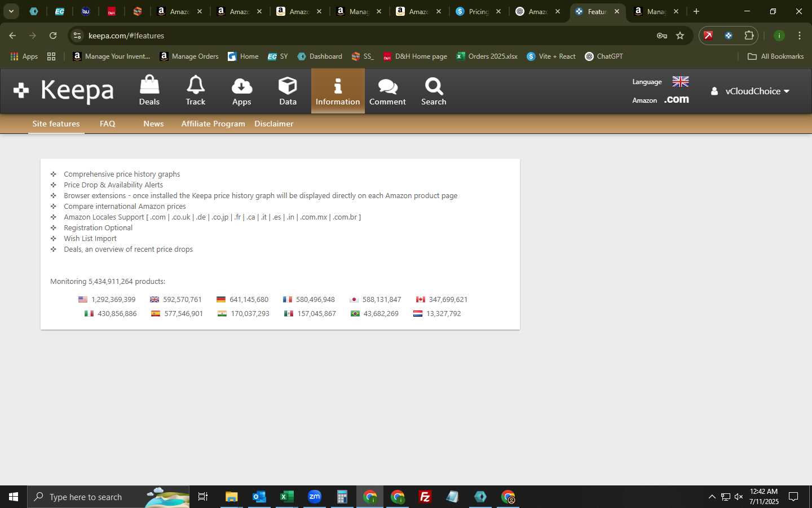Switch to the Pricing tab
Screen dimensions: 812x508
coord(478,11)
